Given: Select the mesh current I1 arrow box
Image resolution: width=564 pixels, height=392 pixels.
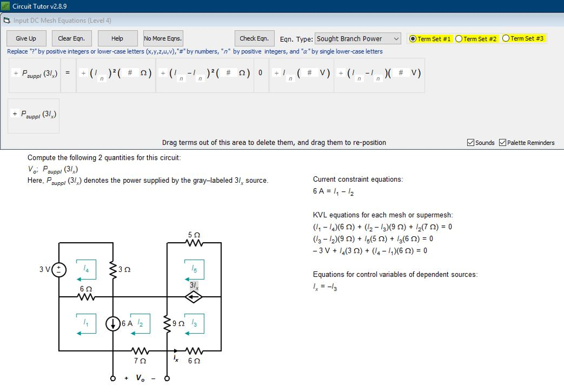Looking at the screenshot, I should click(86, 324).
